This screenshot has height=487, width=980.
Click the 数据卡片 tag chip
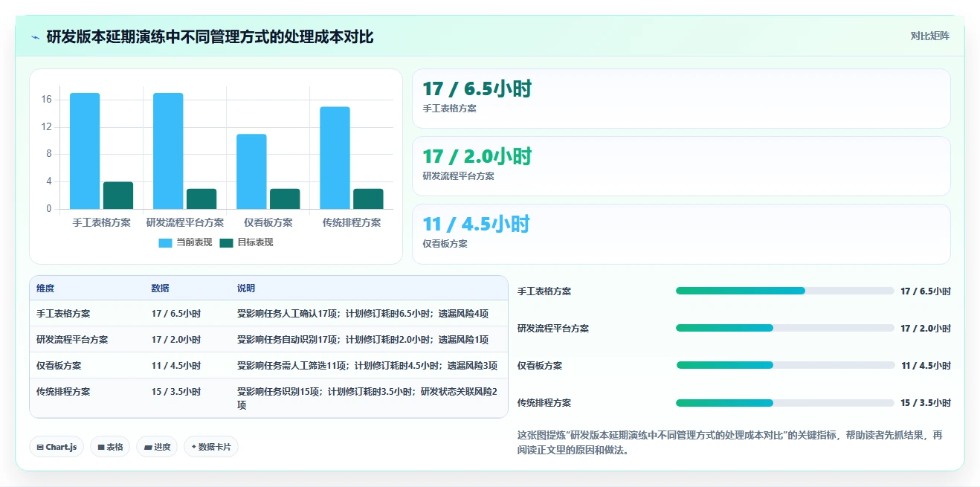tap(211, 447)
